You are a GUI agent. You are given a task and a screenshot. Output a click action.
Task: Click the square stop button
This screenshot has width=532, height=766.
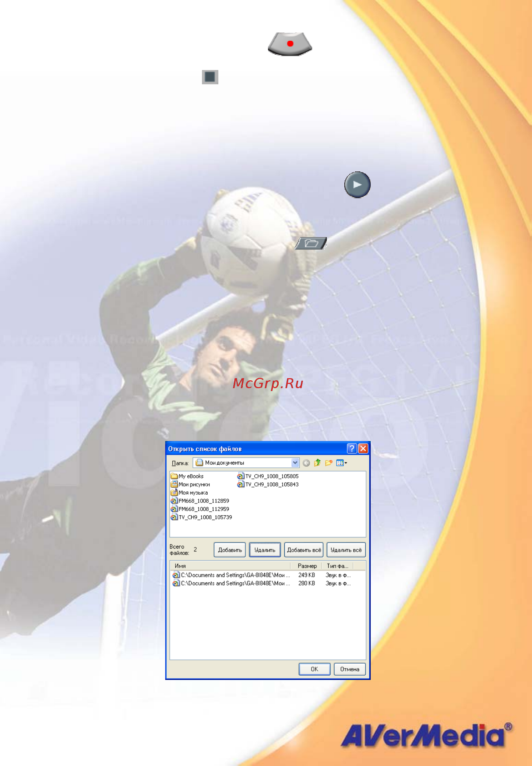tap(210, 77)
